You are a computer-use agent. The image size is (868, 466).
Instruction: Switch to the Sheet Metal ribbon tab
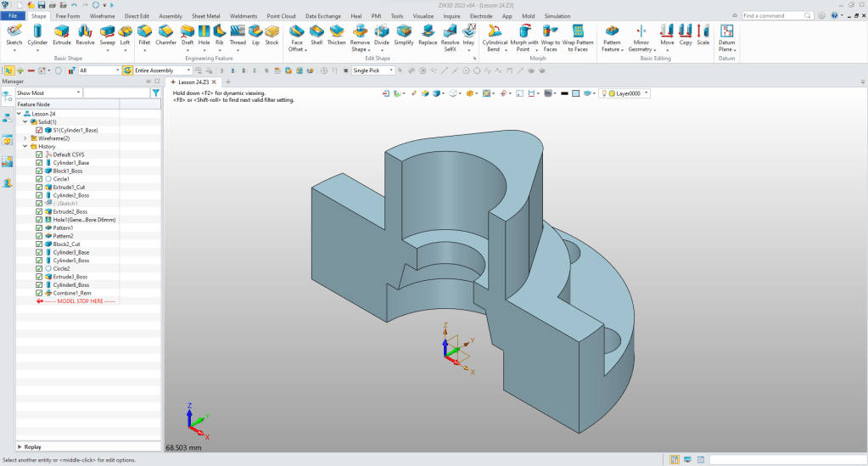(207, 15)
